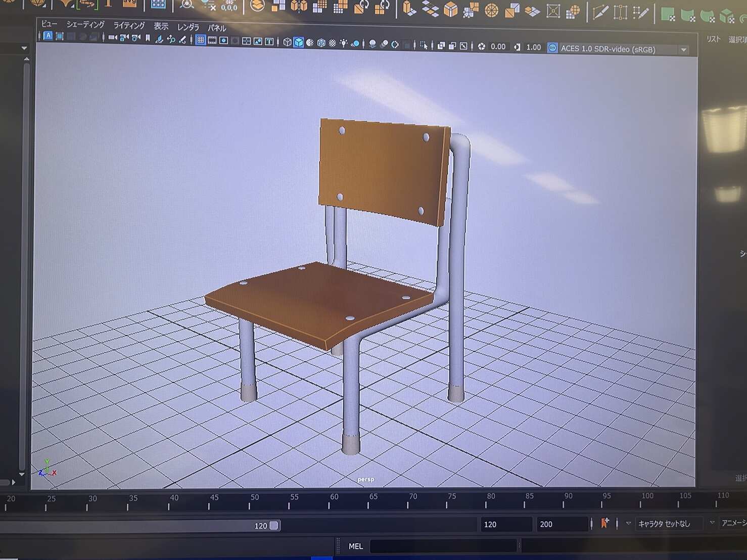
Task: Toggle Textured display checker icon
Action: click(x=333, y=43)
